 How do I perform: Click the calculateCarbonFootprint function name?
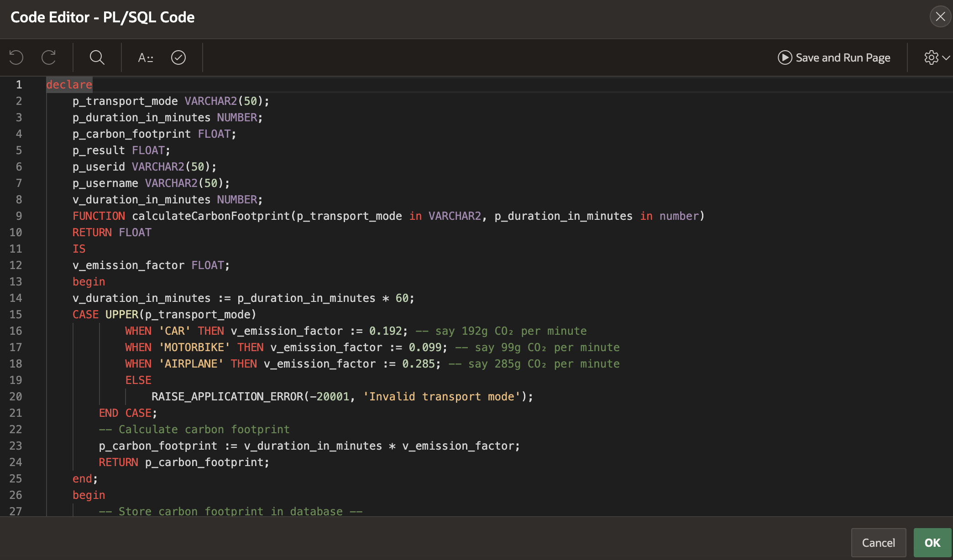[x=210, y=216]
